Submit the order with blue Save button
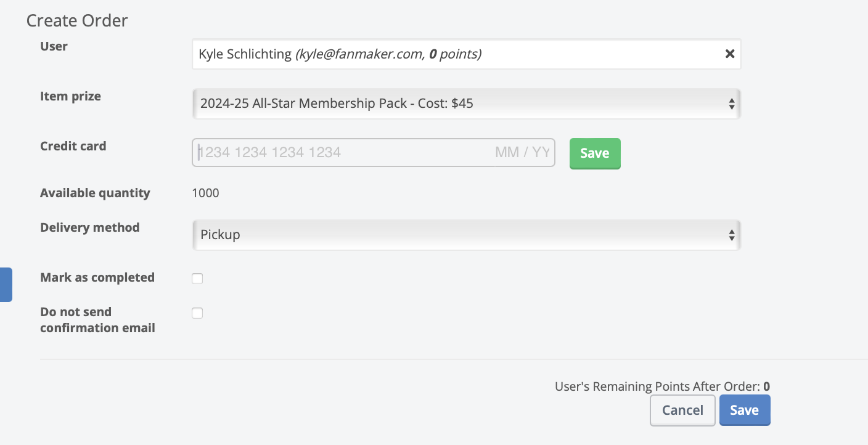 coord(744,410)
